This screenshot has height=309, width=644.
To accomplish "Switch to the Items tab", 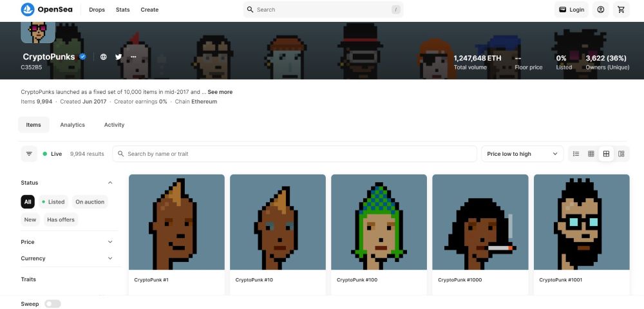I will pyautogui.click(x=33, y=125).
